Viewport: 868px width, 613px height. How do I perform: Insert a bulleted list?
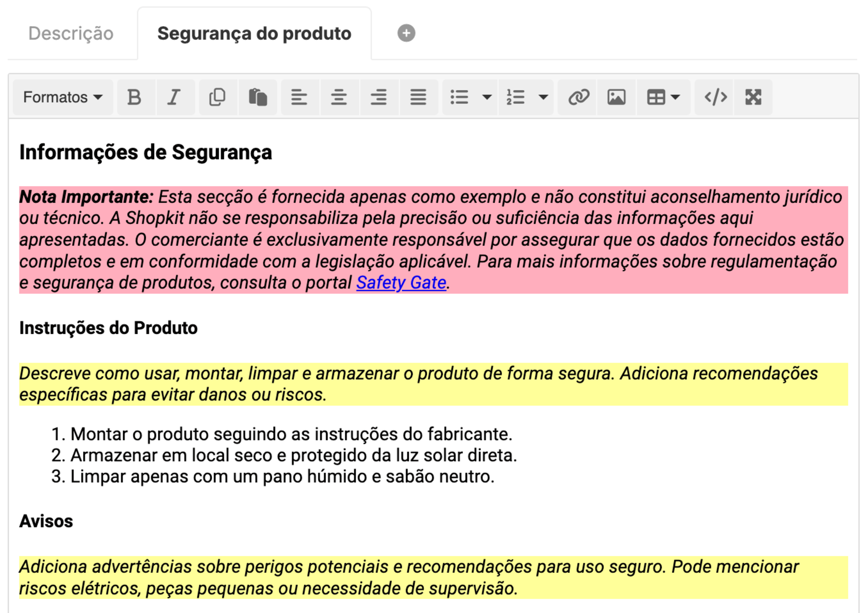click(459, 97)
